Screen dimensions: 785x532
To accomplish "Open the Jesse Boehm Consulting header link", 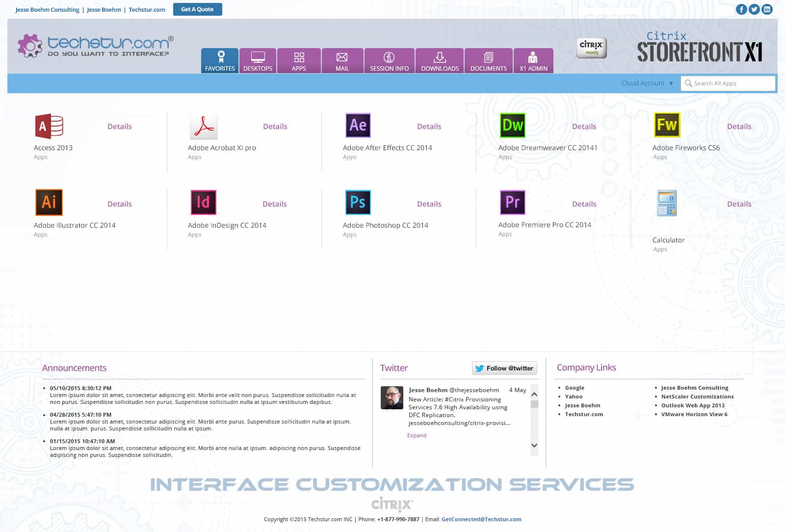I will coord(47,10).
